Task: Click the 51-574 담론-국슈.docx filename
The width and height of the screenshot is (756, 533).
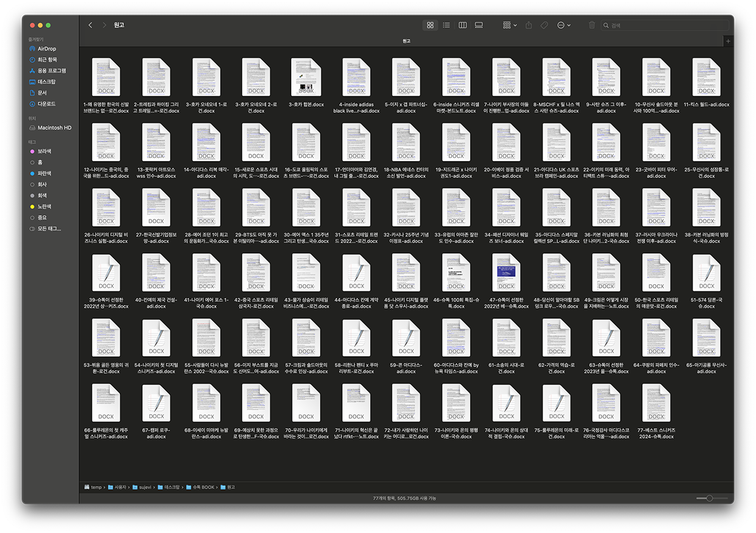Action: pos(707,303)
